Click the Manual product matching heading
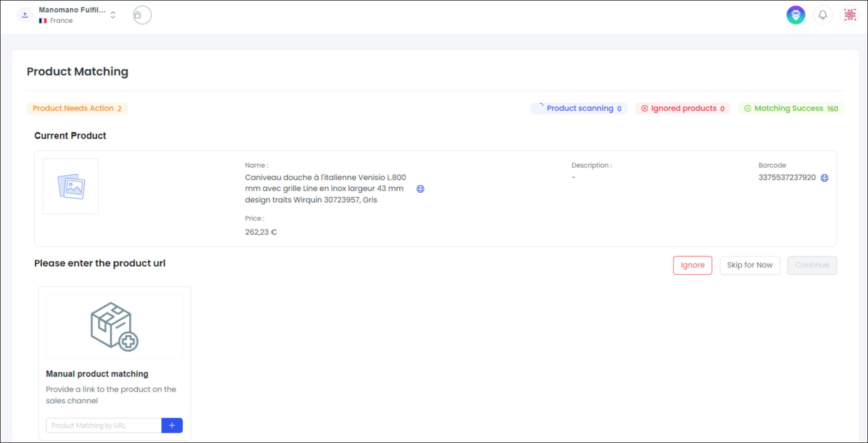Image resolution: width=868 pixels, height=443 pixels. point(97,374)
